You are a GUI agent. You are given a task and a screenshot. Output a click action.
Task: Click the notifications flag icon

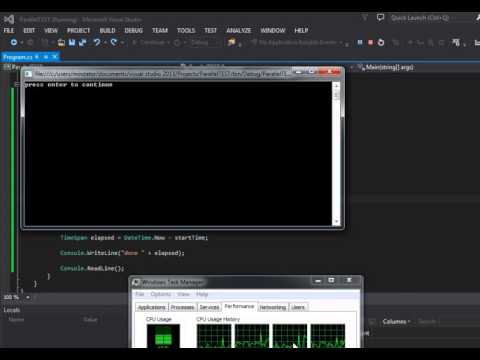pyautogui.click(x=365, y=18)
